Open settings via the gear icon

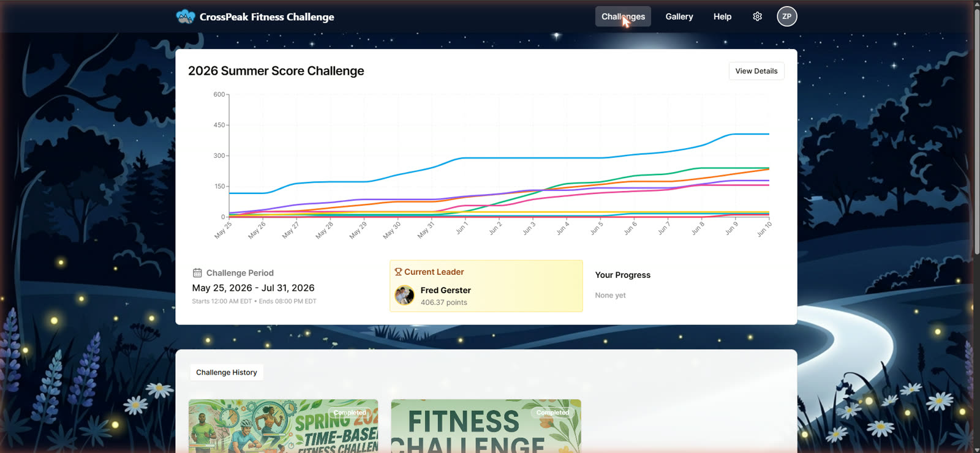[x=758, y=17]
